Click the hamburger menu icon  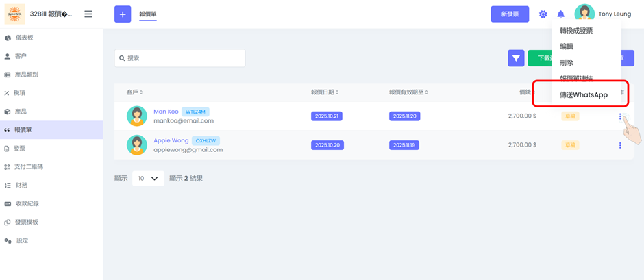pos(88,14)
